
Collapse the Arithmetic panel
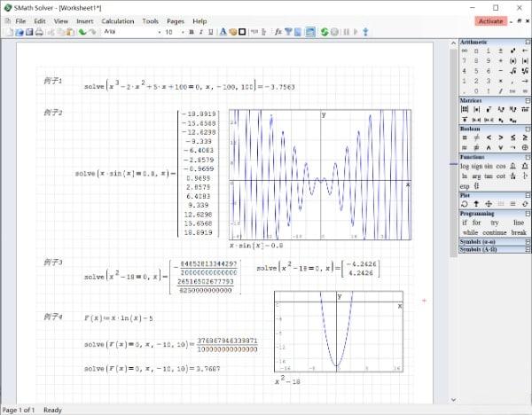pos(527,43)
